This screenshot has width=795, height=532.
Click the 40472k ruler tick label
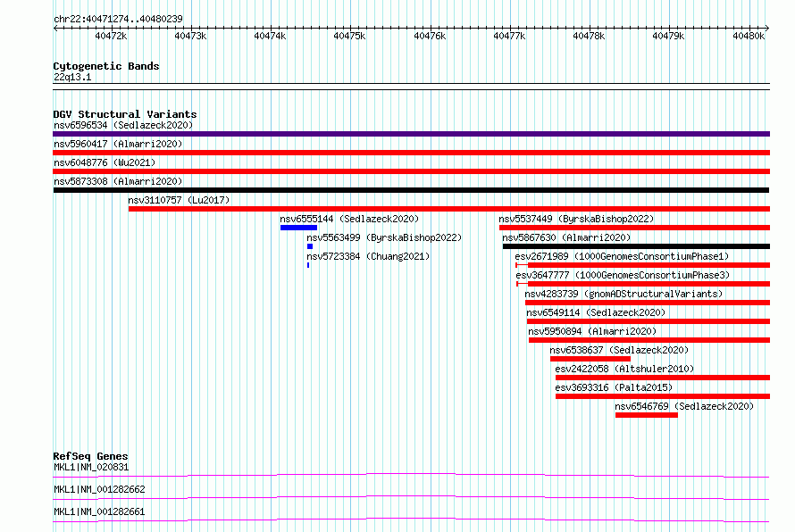click(111, 36)
